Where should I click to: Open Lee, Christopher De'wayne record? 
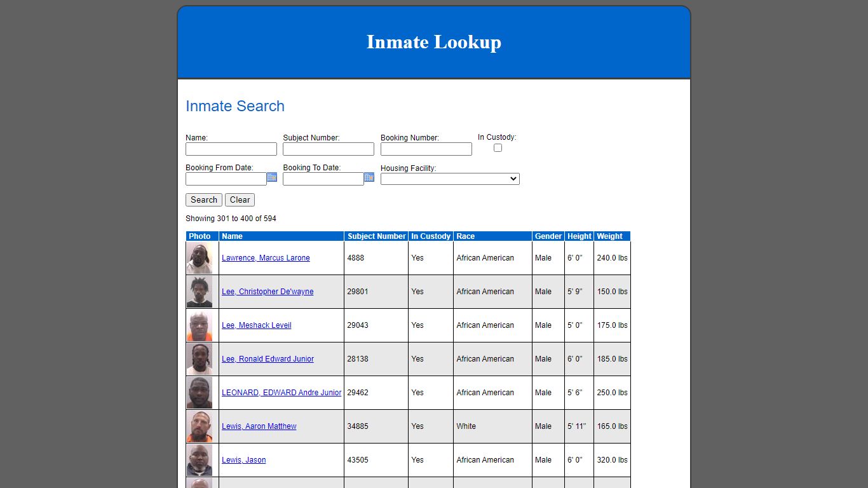(x=268, y=292)
